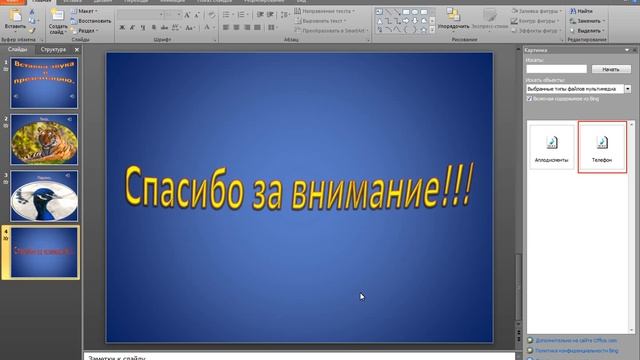Click the decrease font size icon
This screenshot has height=360, width=640.
197,15
